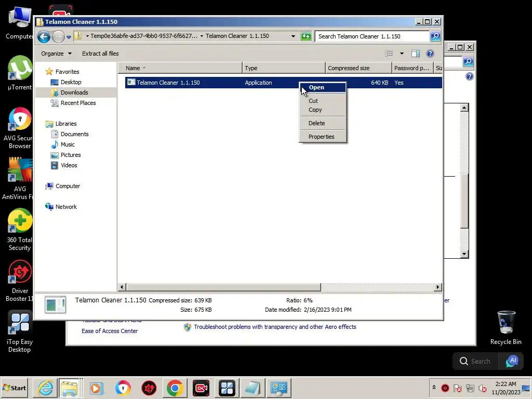Click the Password protected column header
The image size is (532, 399).
coord(412,68)
